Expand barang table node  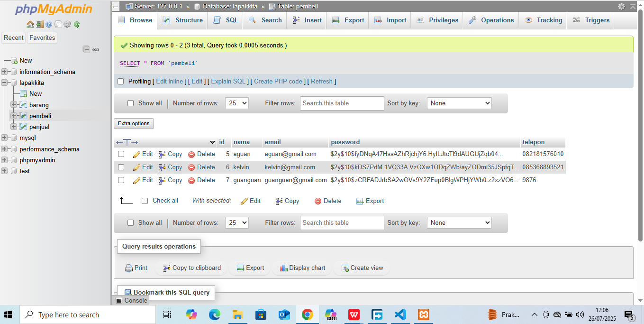pos(14,105)
